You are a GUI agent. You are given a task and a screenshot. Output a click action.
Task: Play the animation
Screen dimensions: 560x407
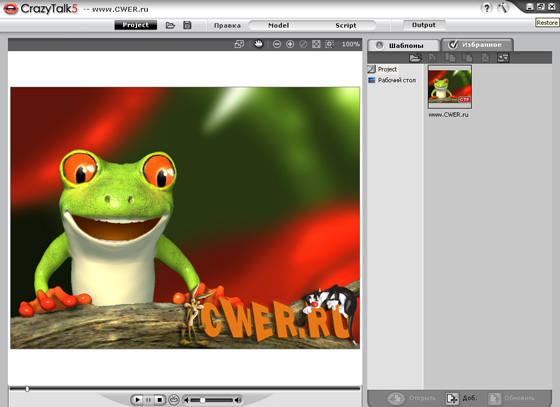[137, 400]
